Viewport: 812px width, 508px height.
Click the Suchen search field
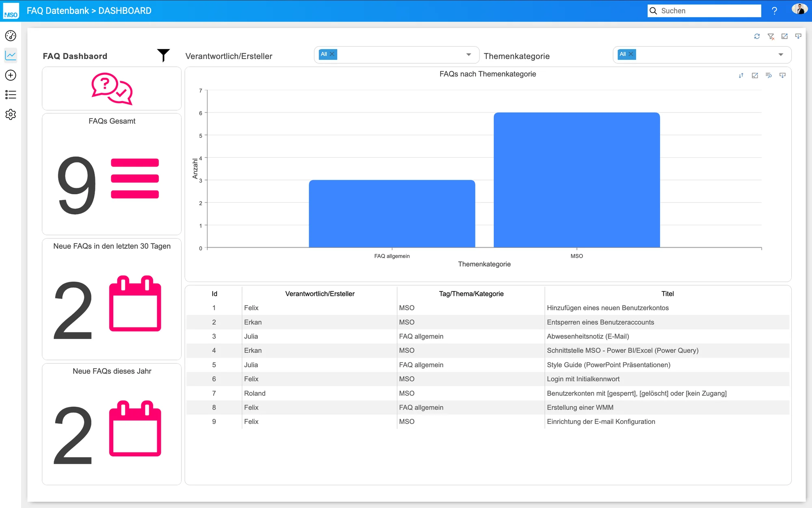click(x=704, y=11)
